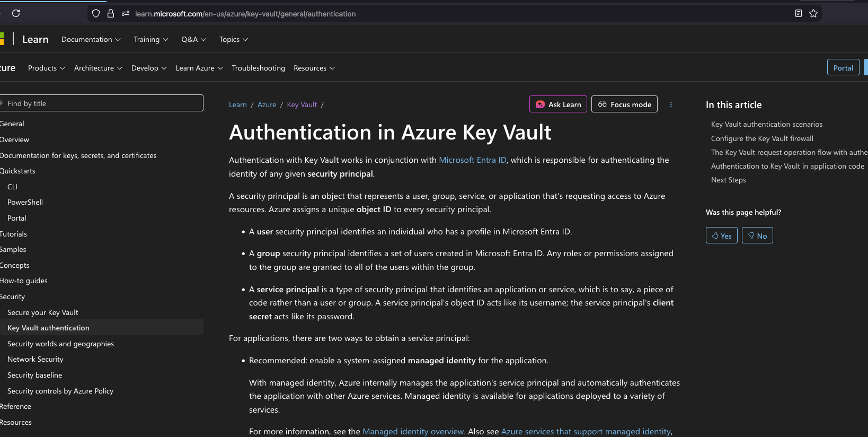
Task: Open the Topics dropdown menu
Action: [x=234, y=39]
